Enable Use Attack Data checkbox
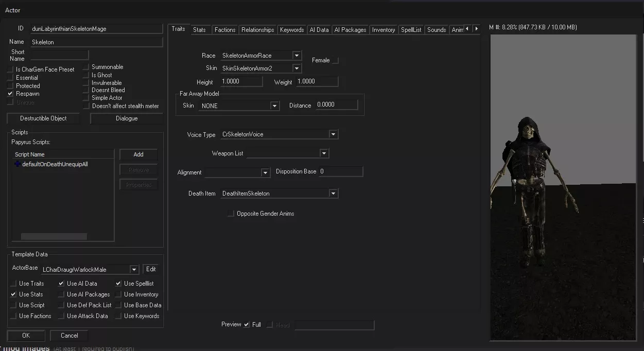 click(x=61, y=316)
